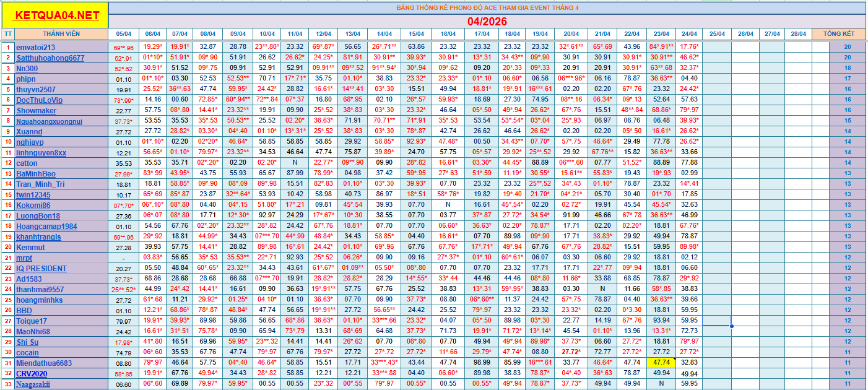Open Hoangcamap1984 member link
This screenshot has width=868, height=390.
(x=46, y=226)
